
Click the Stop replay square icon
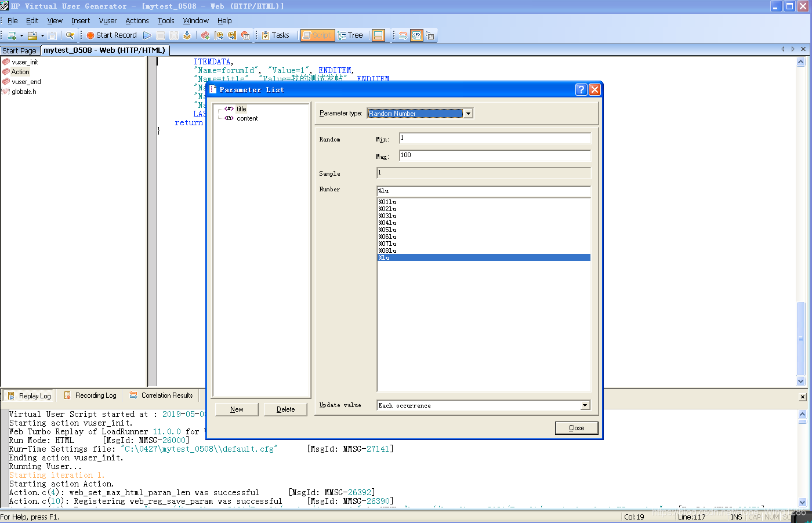coord(161,35)
